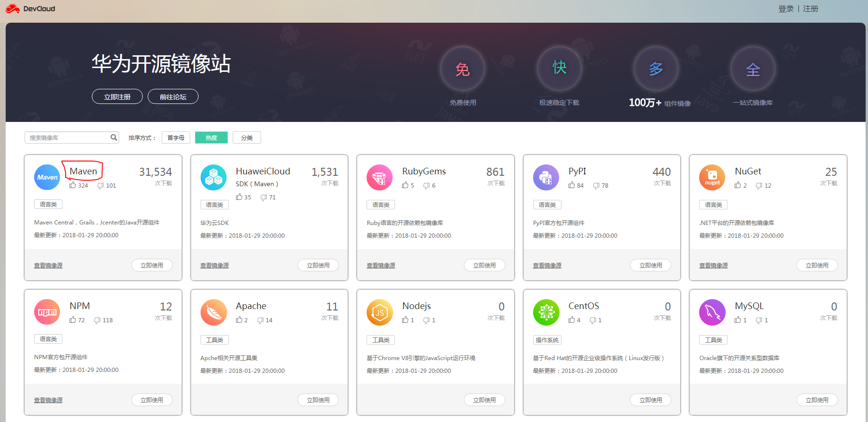Open 查看镜像源 link for NuGet
868x422 pixels.
(x=713, y=266)
